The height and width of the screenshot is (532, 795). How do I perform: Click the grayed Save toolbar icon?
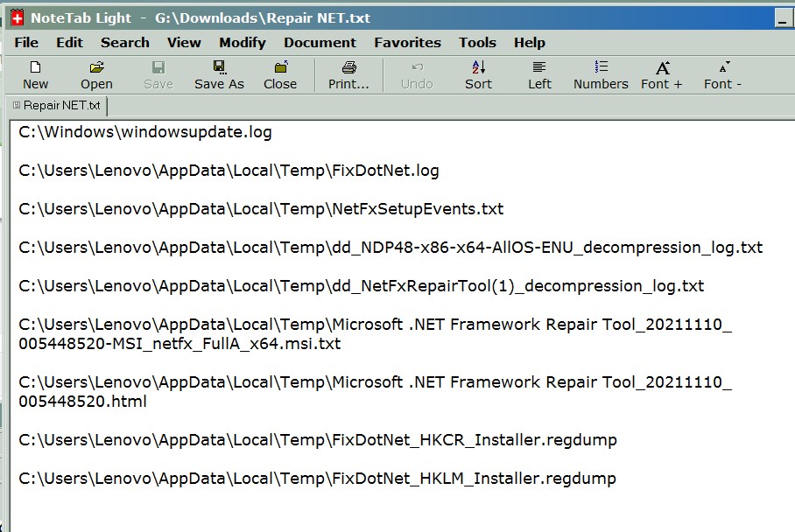pos(158,75)
